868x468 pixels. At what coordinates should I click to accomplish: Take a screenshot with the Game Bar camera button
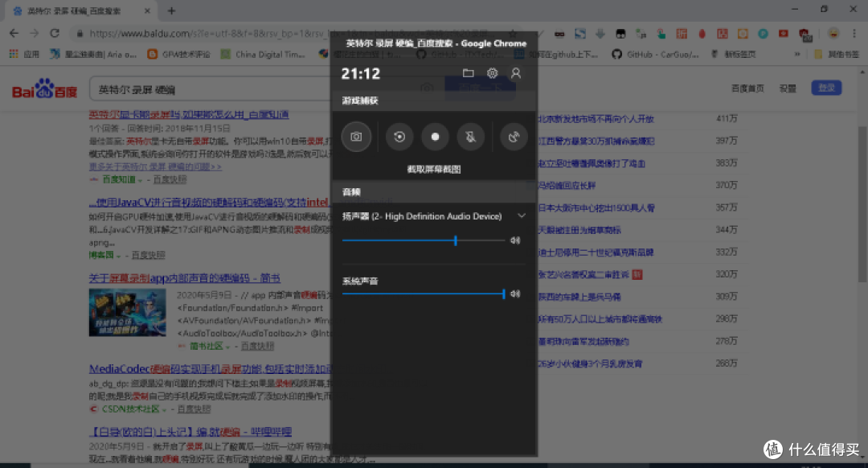(x=356, y=137)
